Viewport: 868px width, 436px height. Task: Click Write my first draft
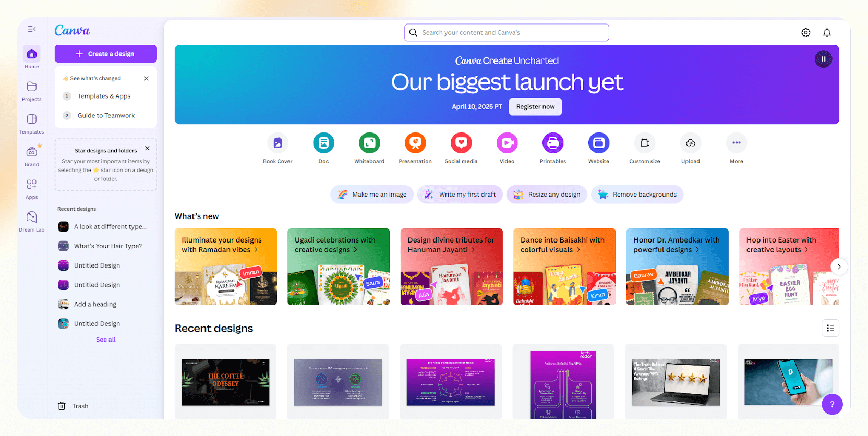pyautogui.click(x=460, y=195)
